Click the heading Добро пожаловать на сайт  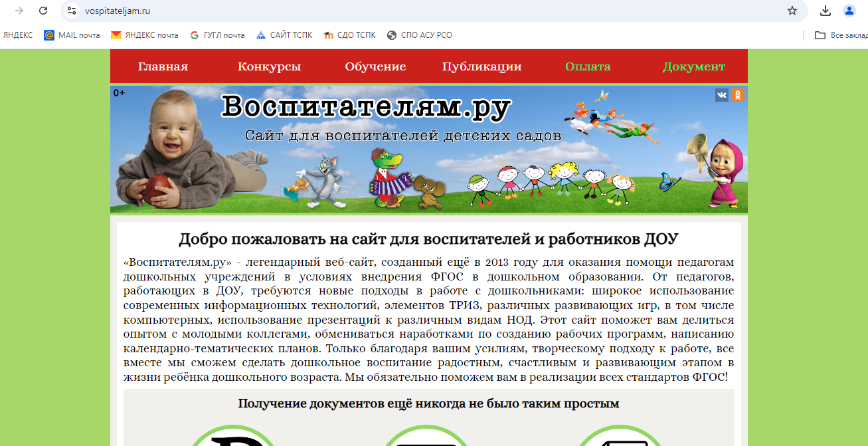[428, 239]
